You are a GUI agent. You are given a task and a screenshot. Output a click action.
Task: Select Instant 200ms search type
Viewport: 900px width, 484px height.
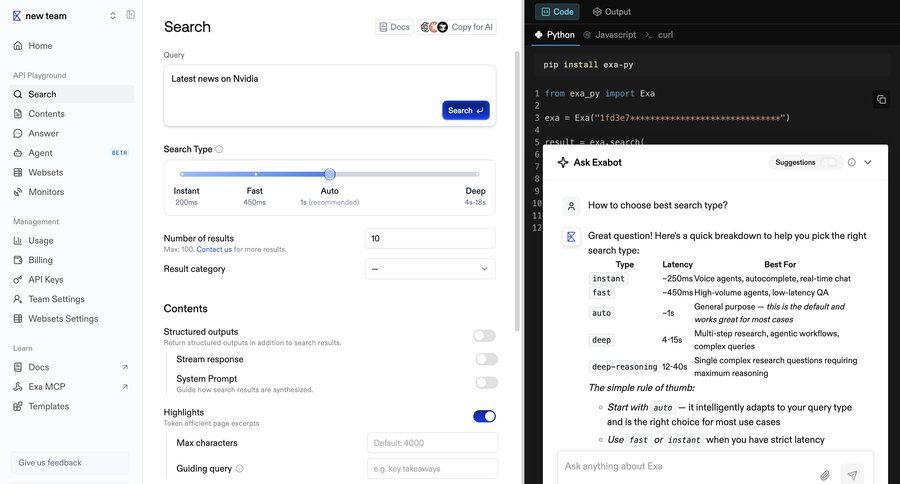click(187, 196)
